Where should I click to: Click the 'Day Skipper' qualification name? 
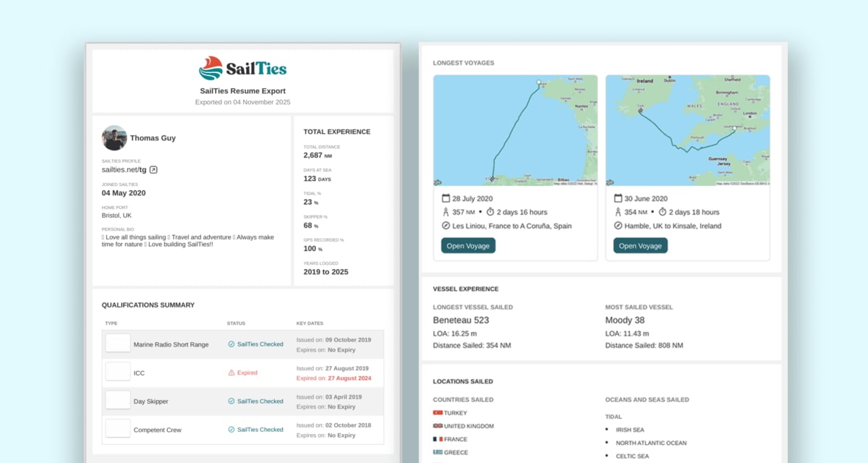[152, 402]
